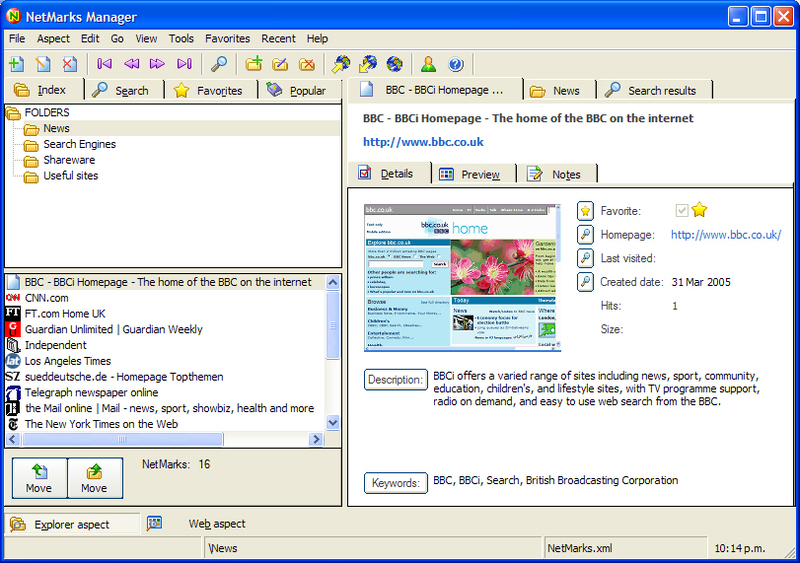Click the magnifier button beside Created date

(x=585, y=281)
